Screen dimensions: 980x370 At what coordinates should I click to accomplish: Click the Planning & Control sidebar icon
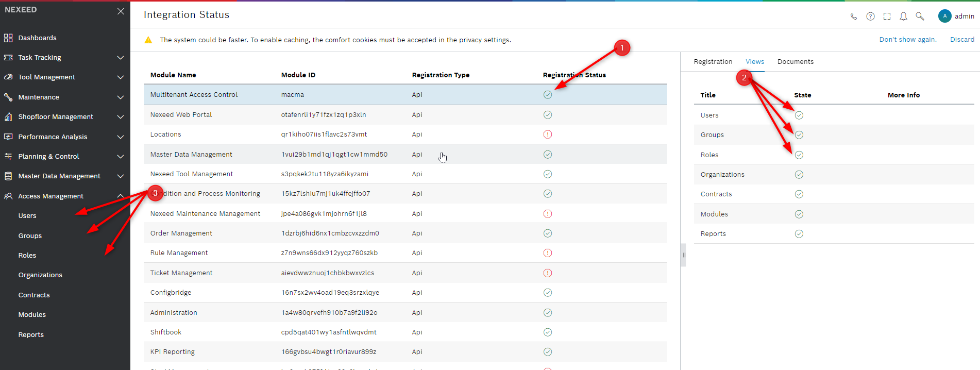click(x=8, y=156)
